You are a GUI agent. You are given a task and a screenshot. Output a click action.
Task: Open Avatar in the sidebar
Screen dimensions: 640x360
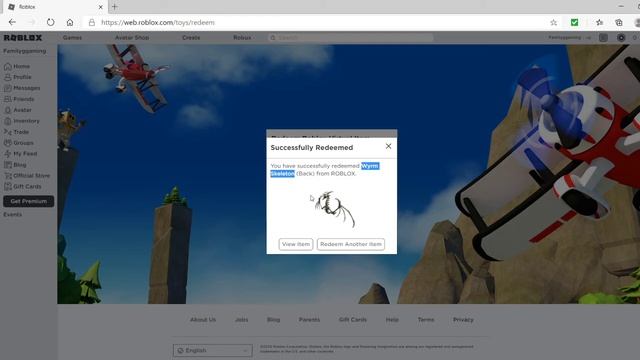pos(18,110)
